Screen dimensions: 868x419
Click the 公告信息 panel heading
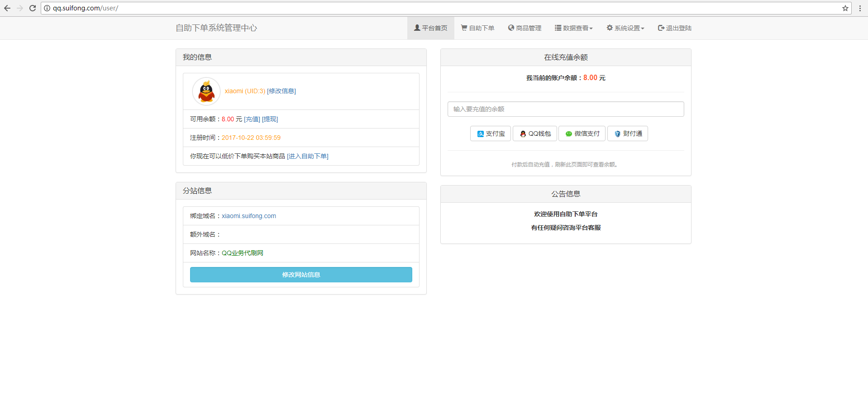[566, 194]
